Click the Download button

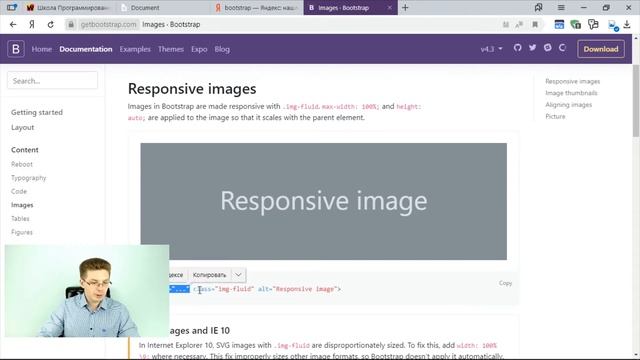[601, 49]
